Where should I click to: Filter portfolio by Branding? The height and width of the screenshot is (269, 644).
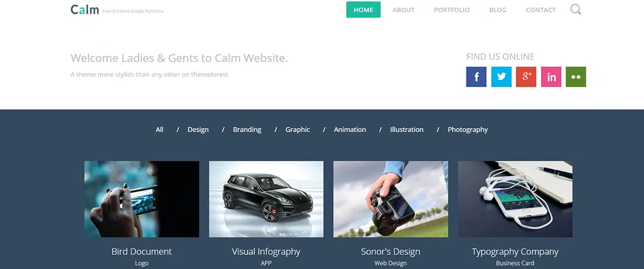pos(247,130)
